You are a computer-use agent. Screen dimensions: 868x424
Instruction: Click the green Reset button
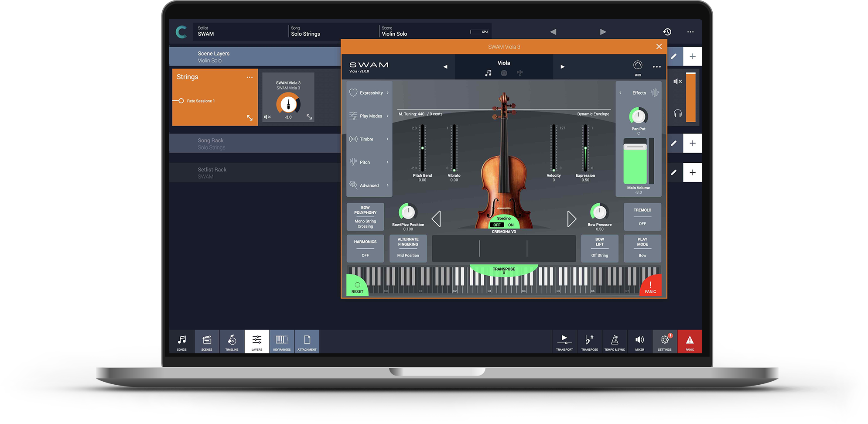(357, 287)
